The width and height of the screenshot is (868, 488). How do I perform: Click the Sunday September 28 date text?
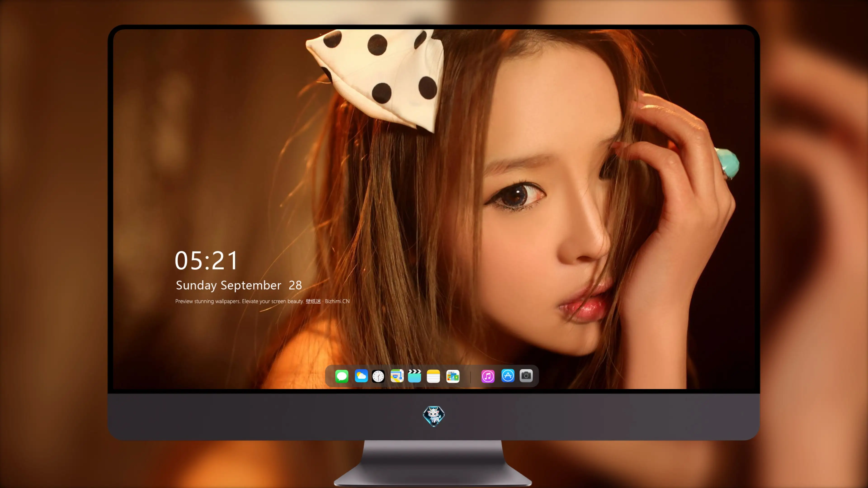click(x=239, y=285)
